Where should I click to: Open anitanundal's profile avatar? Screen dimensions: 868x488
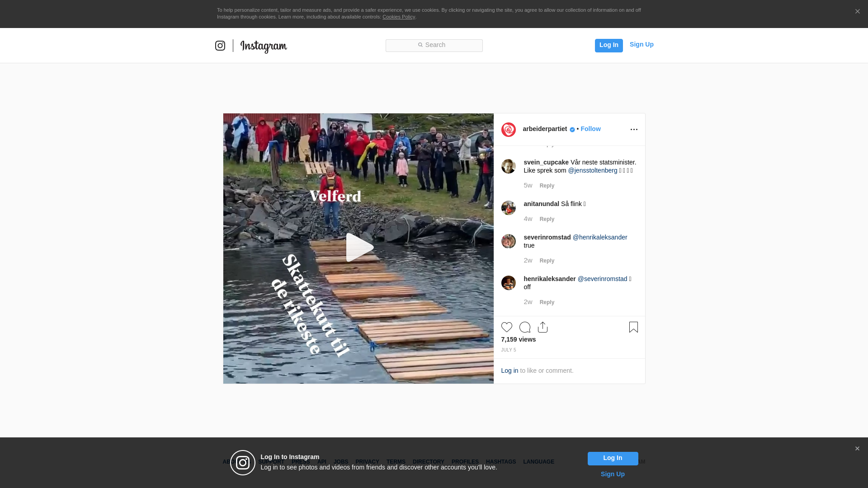(x=509, y=208)
